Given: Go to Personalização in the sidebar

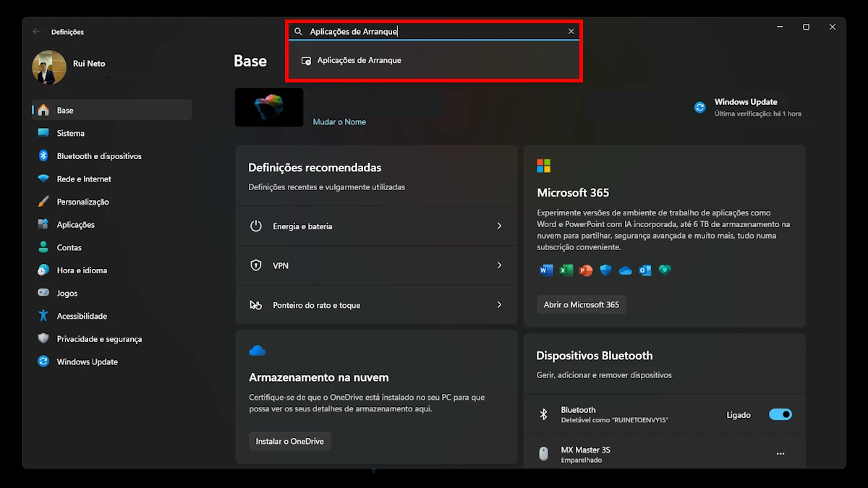Looking at the screenshot, I should [x=82, y=202].
